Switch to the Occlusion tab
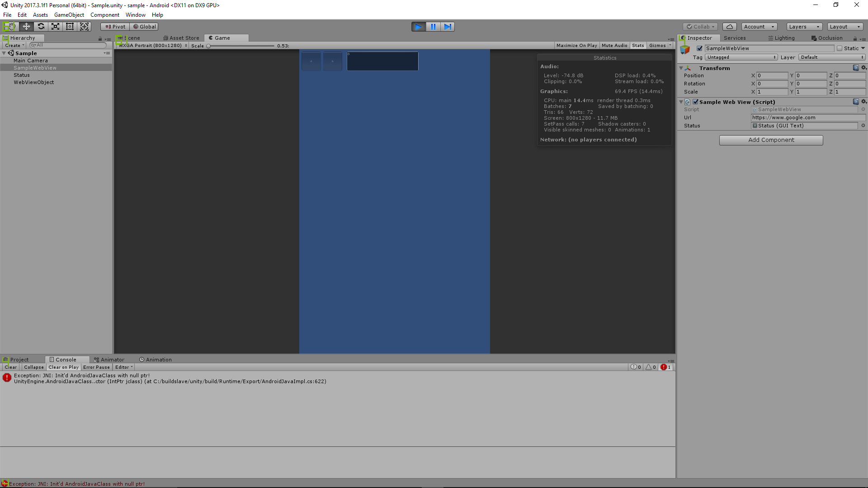The image size is (868, 488). [x=827, y=38]
